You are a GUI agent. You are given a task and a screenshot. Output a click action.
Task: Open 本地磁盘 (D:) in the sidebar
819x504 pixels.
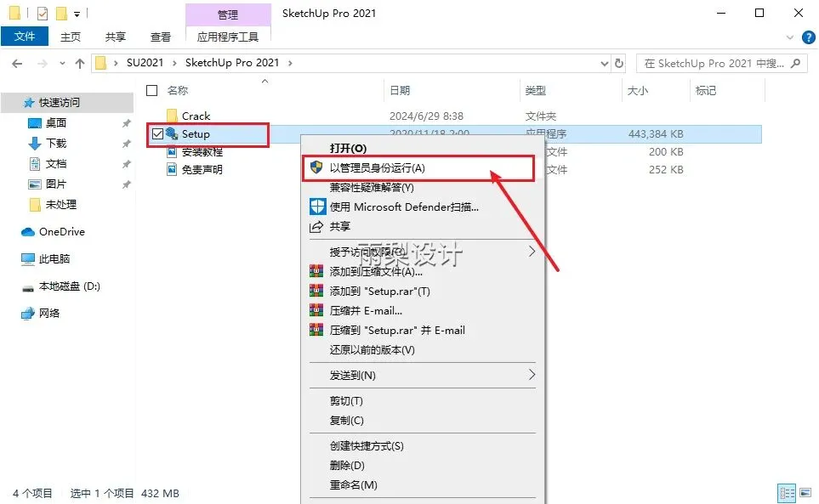pos(70,286)
